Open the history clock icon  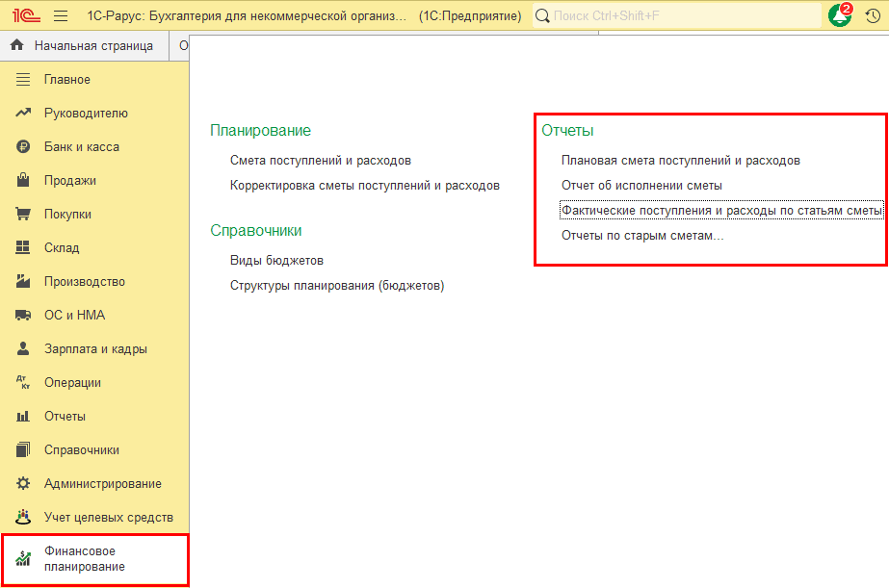873,16
